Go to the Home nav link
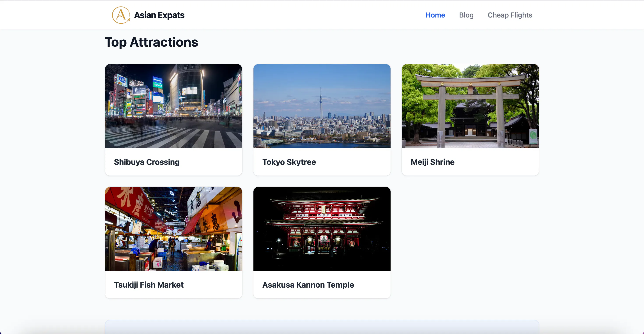Screen dimensions: 644x334 pos(435,15)
